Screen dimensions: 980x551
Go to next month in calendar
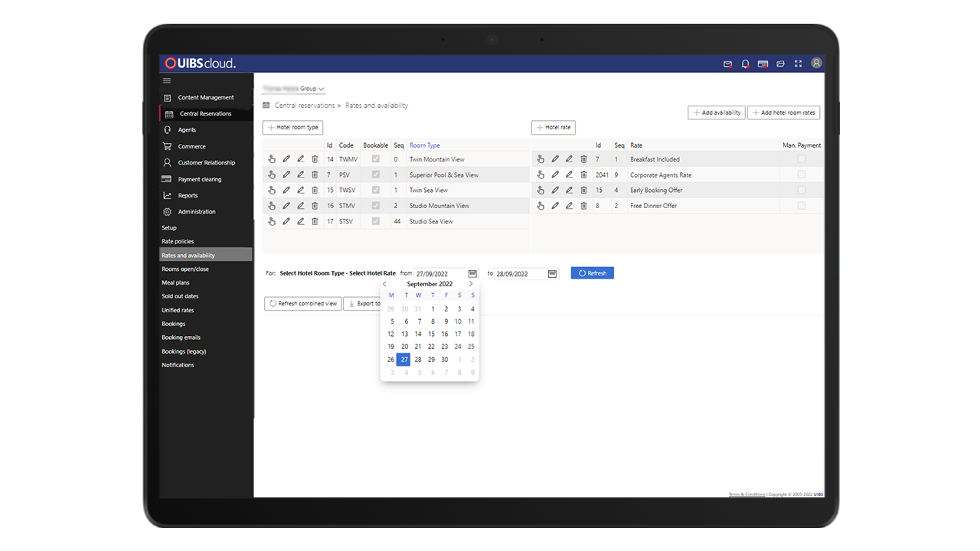point(471,284)
